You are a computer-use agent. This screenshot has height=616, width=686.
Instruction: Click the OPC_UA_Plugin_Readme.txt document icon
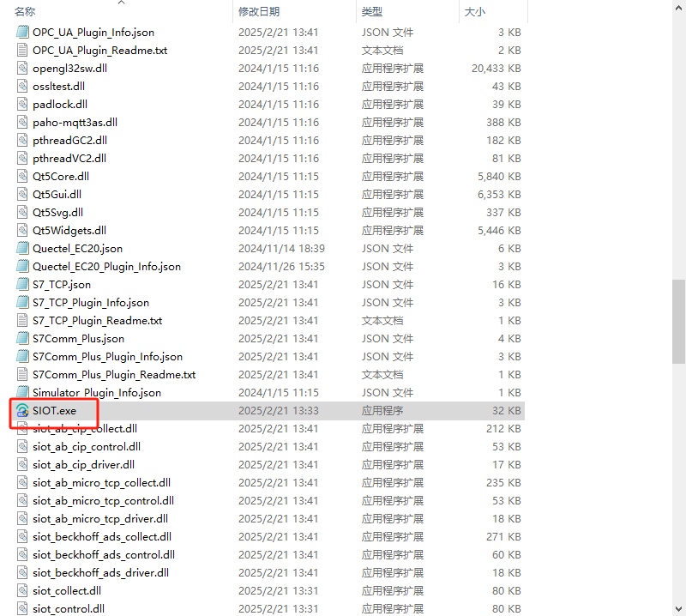(22, 51)
